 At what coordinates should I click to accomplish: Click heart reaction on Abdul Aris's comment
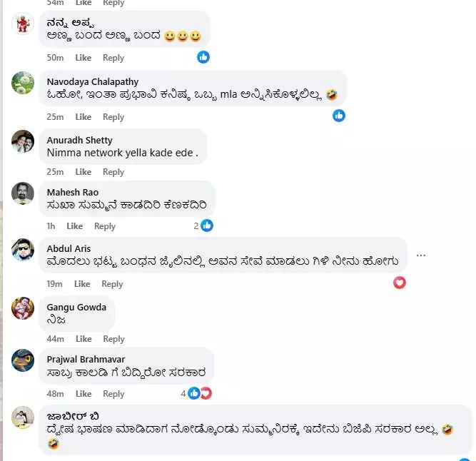[x=400, y=283]
